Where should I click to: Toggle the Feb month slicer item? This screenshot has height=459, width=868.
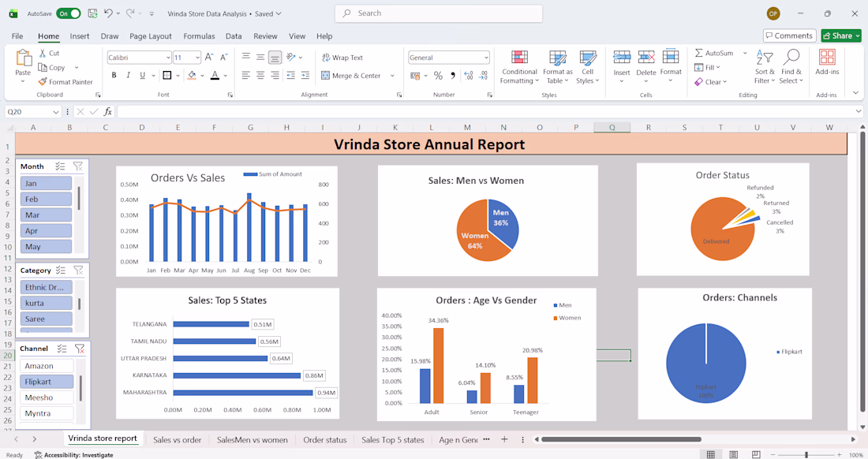pos(46,199)
